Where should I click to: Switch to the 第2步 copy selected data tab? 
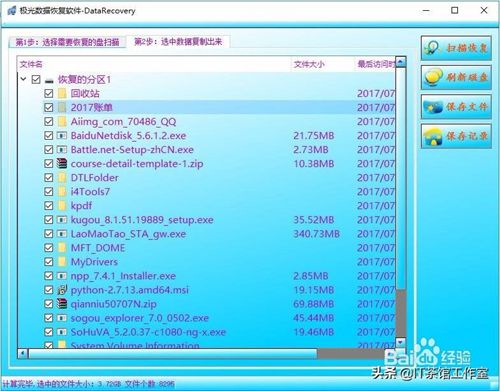pyautogui.click(x=178, y=42)
